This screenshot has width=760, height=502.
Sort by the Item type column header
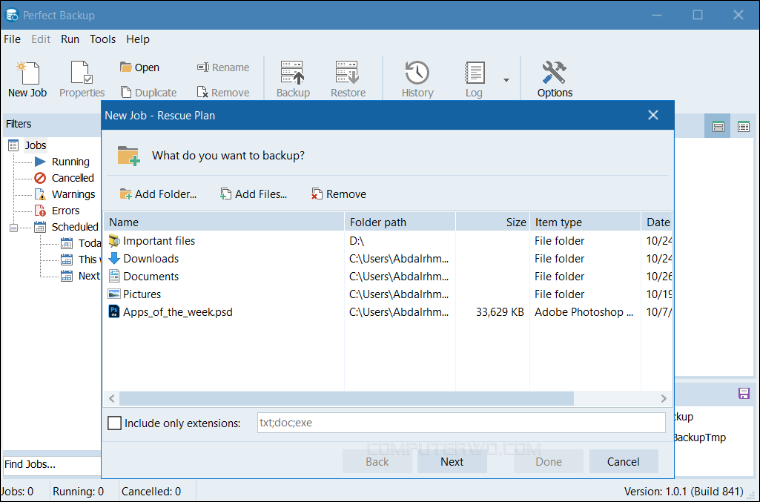[x=585, y=222]
